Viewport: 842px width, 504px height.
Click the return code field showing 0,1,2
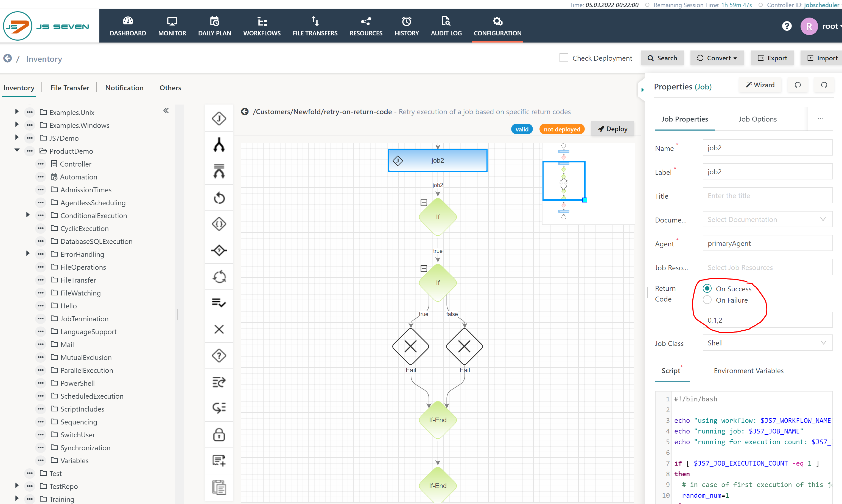(x=767, y=320)
